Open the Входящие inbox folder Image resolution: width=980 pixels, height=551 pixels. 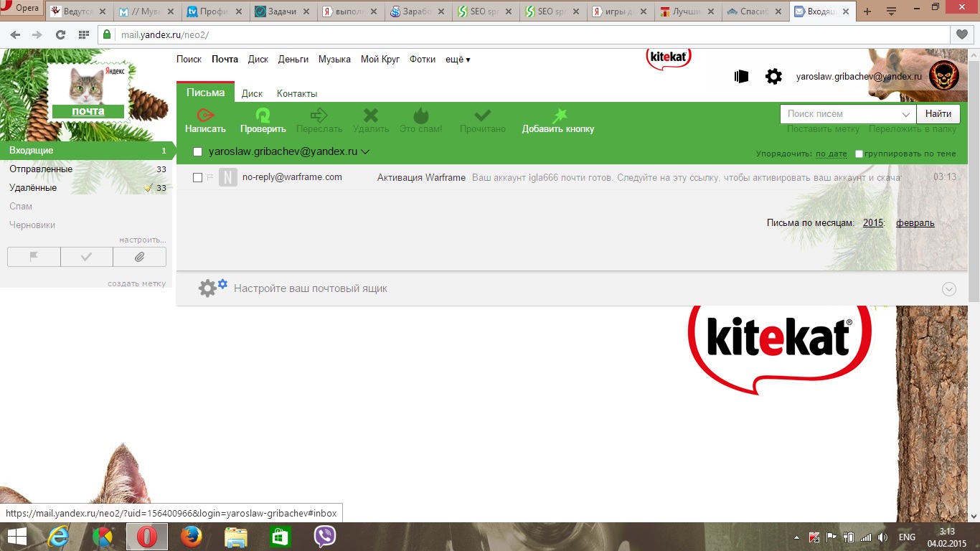click(x=86, y=151)
